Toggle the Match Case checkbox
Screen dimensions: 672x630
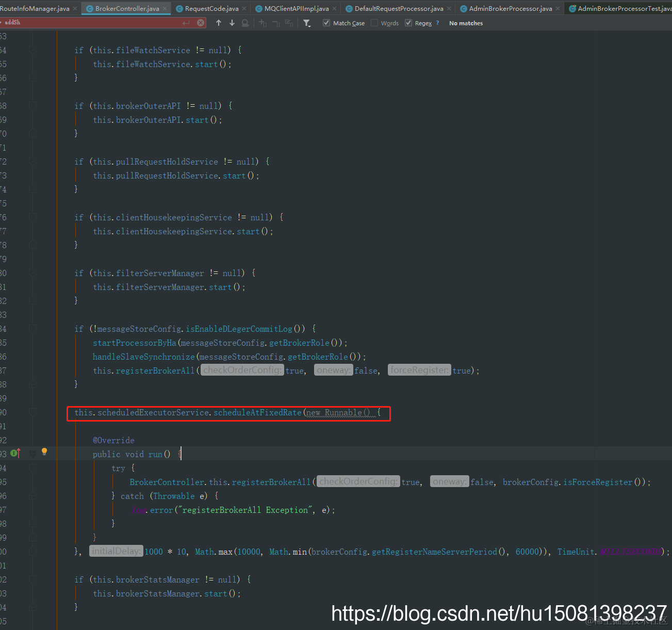coord(326,23)
